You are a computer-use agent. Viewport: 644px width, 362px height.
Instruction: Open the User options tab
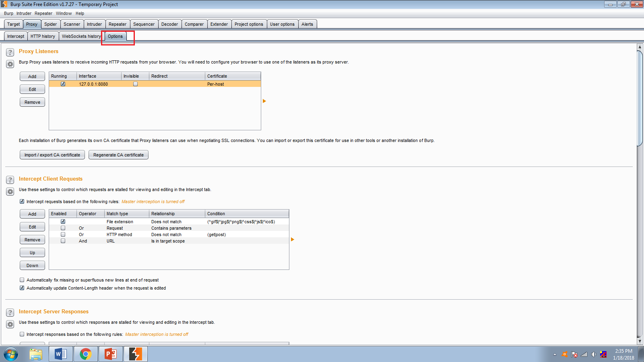tap(282, 24)
